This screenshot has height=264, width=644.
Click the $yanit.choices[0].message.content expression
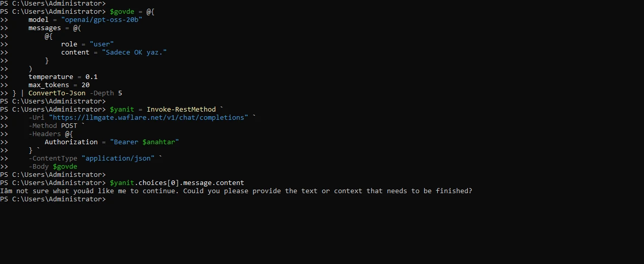177,183
